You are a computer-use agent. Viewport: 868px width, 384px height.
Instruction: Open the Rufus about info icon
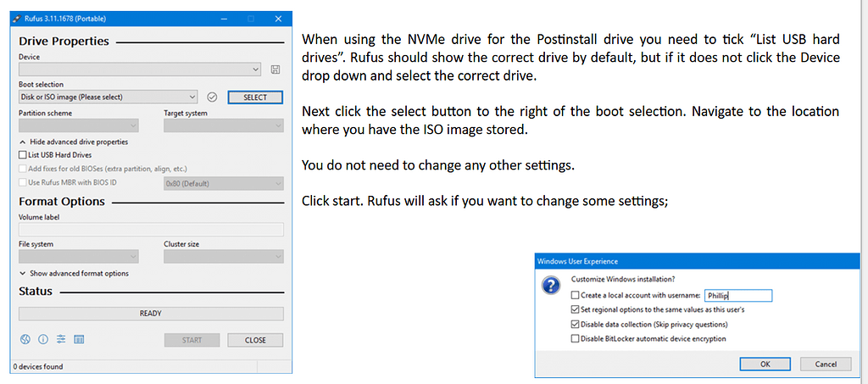[42, 340]
